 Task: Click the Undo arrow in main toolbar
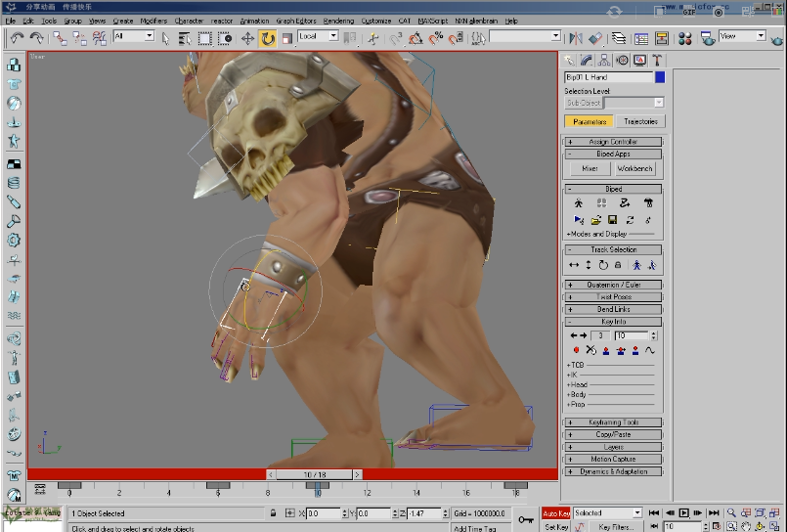click(17, 38)
